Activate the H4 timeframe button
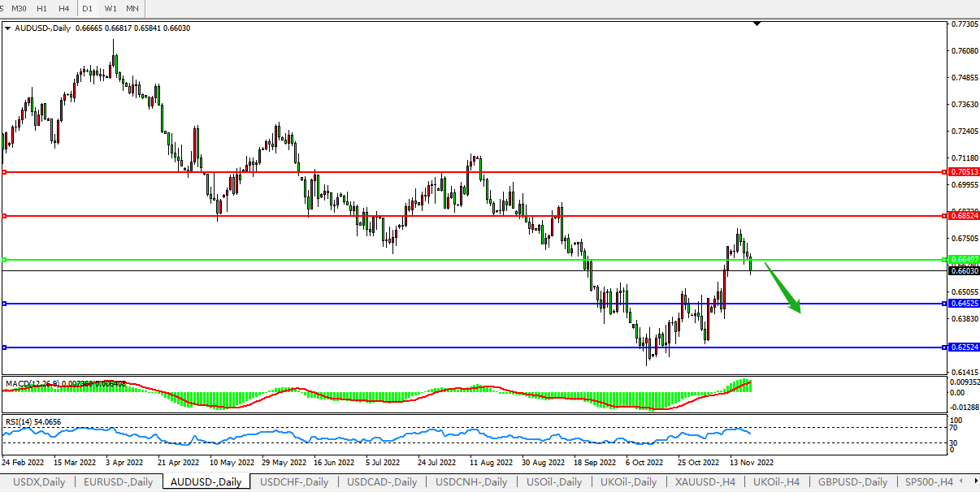 [63, 8]
